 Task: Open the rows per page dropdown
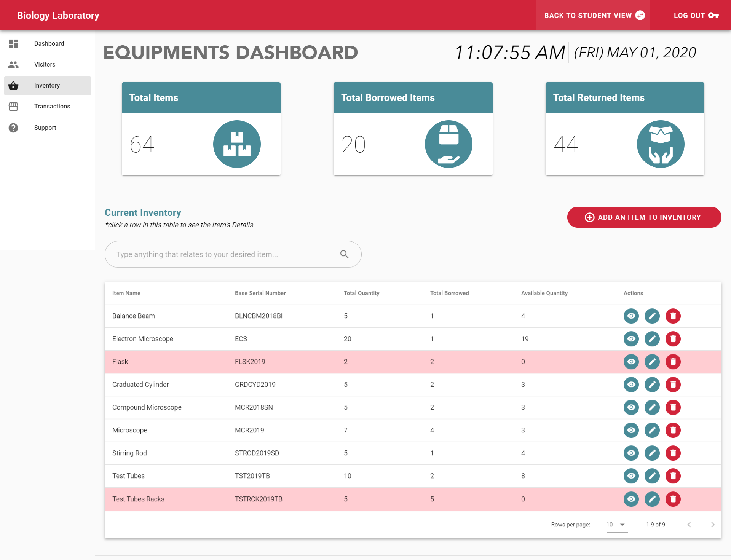[616, 525]
